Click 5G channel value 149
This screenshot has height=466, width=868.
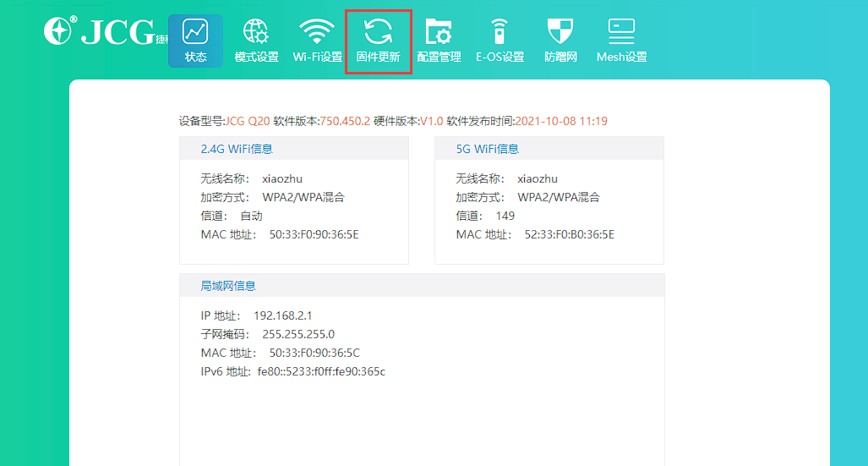point(505,217)
